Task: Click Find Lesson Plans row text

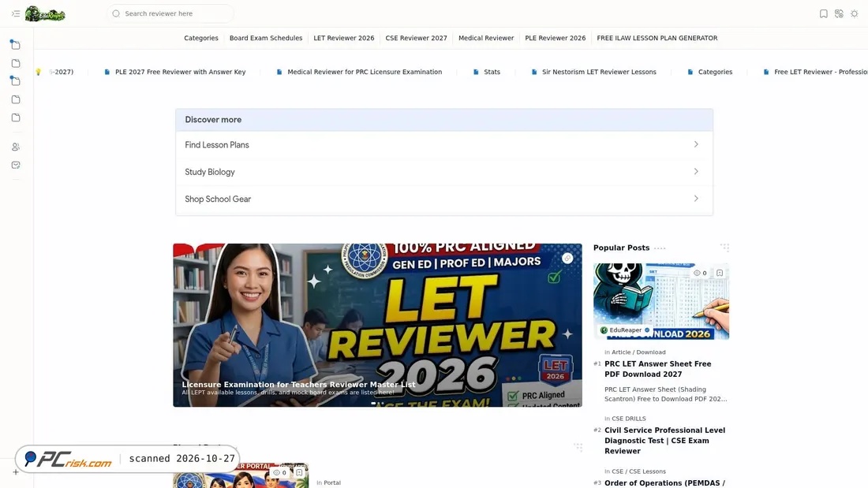Action: (x=217, y=145)
